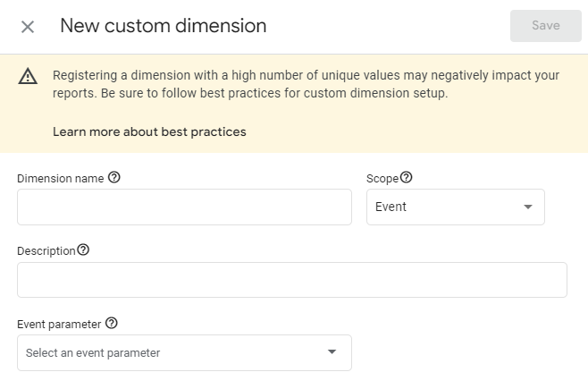Click the Event parameter label text
This screenshot has height=389, width=588.
point(59,325)
